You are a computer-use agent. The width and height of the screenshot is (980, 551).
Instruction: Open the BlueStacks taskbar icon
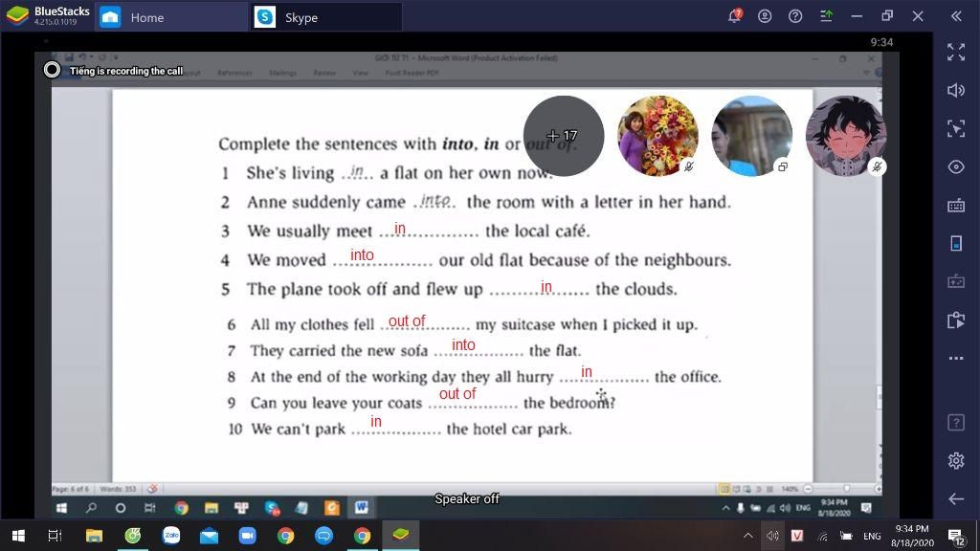[x=401, y=536]
